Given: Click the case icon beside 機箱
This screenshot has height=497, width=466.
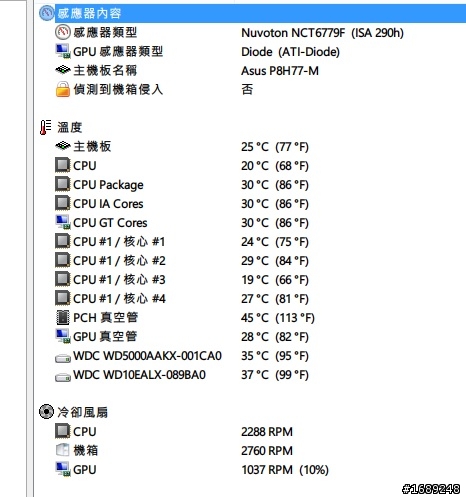Looking at the screenshot, I should click(x=63, y=450).
